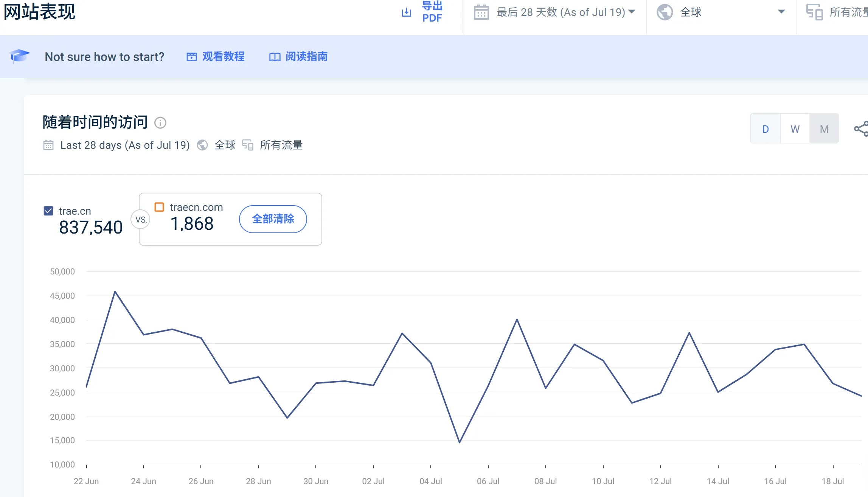Select the W weekly tab
The width and height of the screenshot is (868, 497).
pyautogui.click(x=795, y=129)
